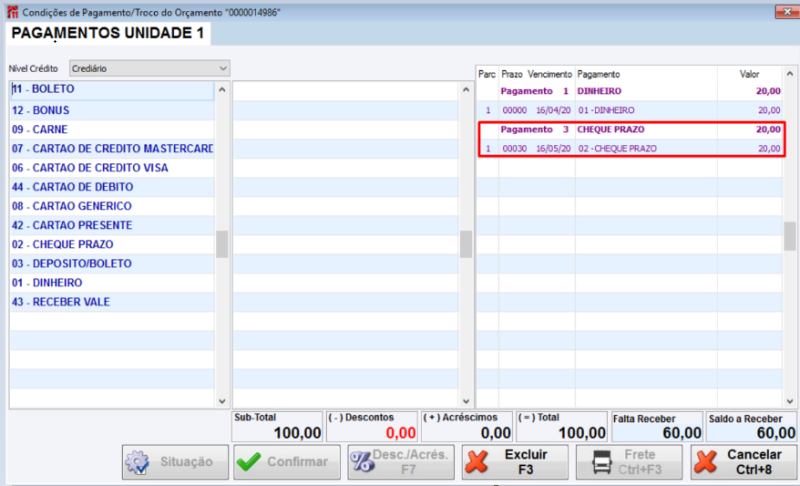Close the Condições de Pagamento window

[787, 12]
